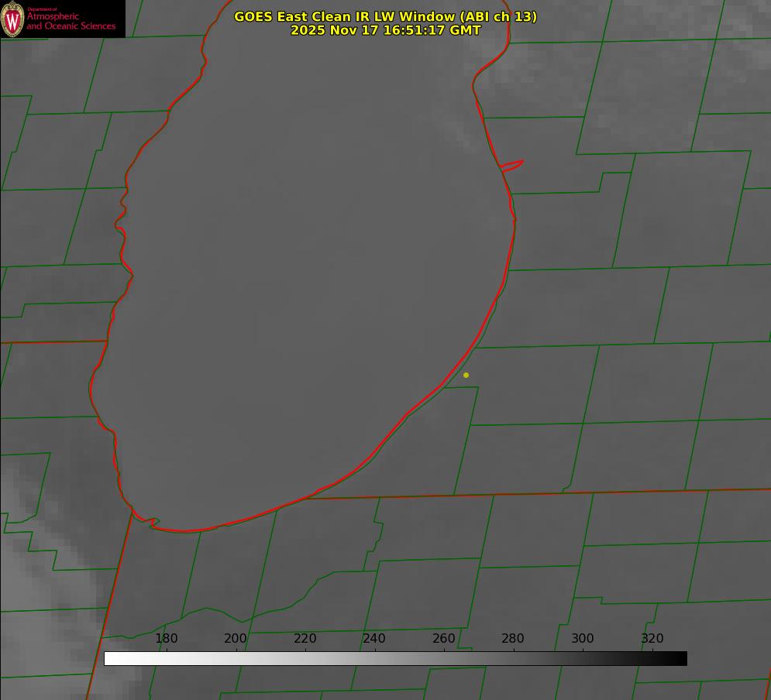The width and height of the screenshot is (771, 700).
Task: Open the Atmospheric and Oceanic Sciences link
Action: [71, 22]
